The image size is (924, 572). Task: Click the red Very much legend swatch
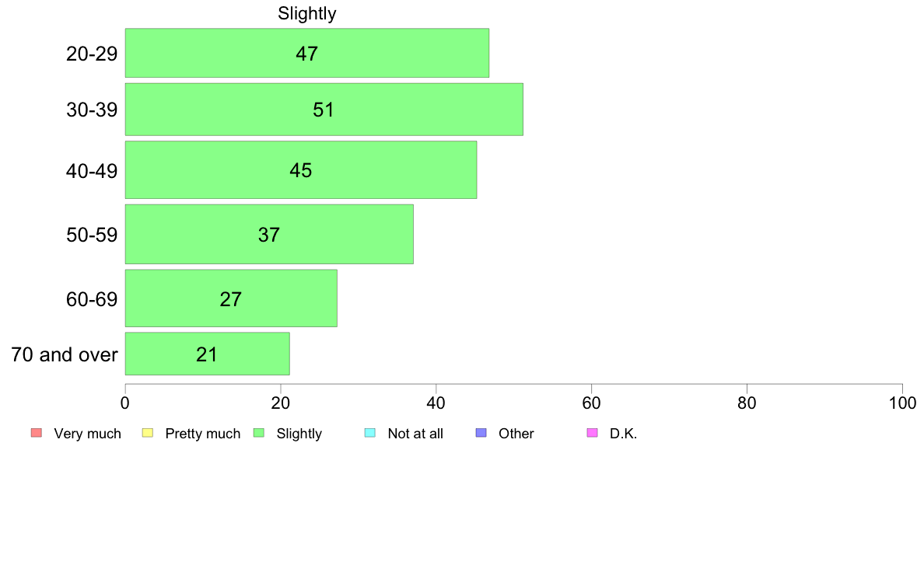pos(36,433)
